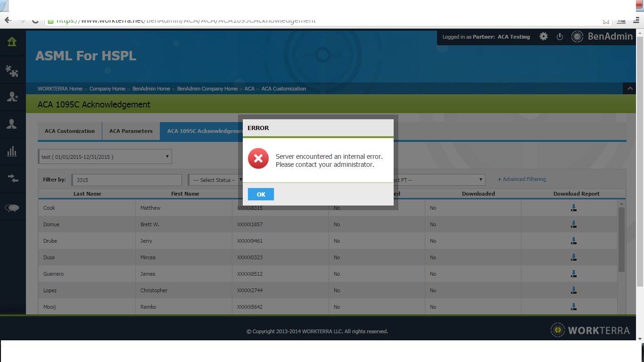Switch to ACA Customization tab
644x362 pixels.
pyautogui.click(x=70, y=131)
